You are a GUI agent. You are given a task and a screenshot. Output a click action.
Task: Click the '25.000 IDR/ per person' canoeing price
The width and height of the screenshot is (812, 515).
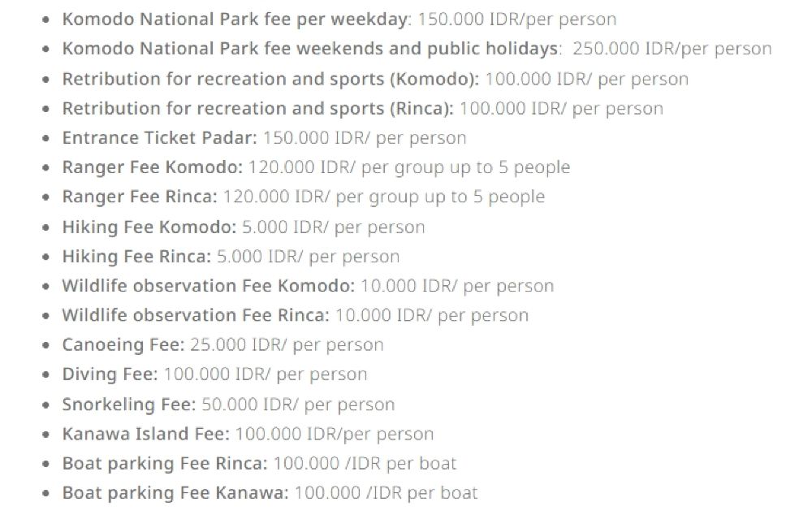[x=287, y=344]
